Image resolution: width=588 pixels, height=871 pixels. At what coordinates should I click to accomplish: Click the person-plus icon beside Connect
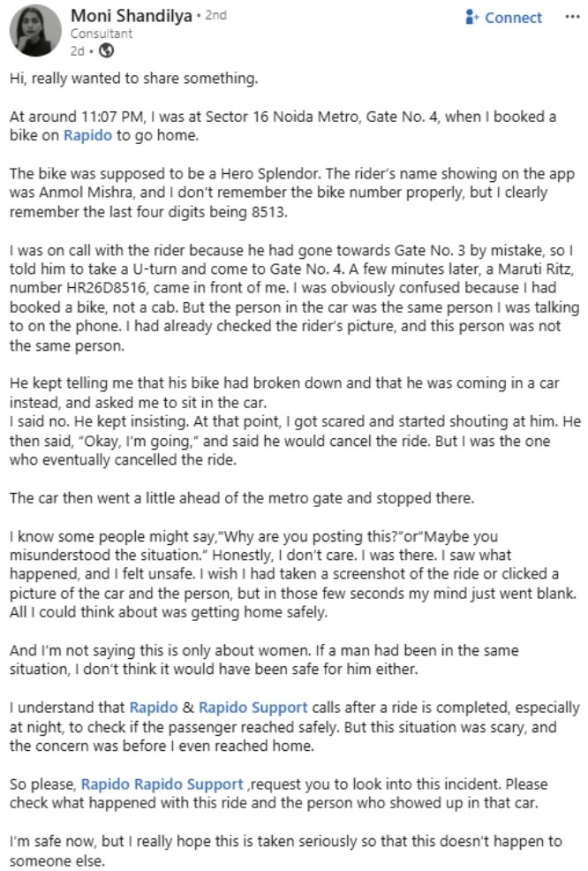[471, 18]
